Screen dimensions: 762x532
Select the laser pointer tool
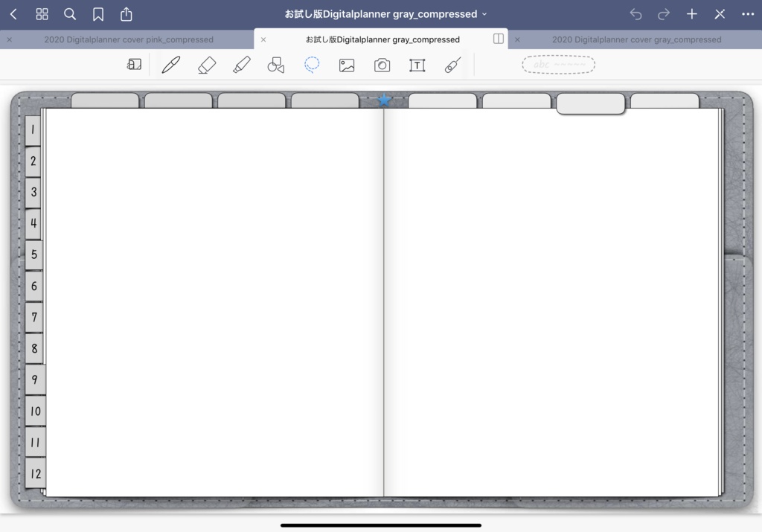(x=452, y=65)
